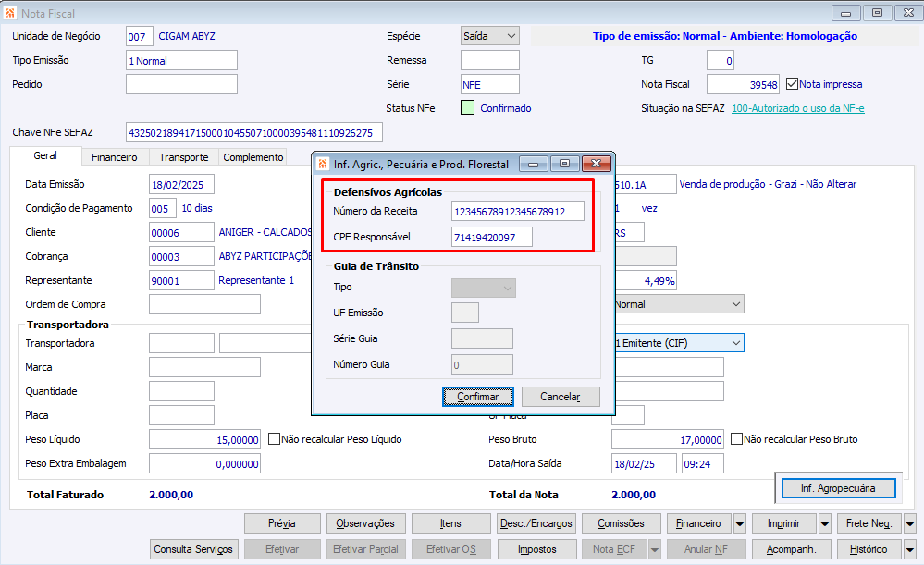Click the Nota Fiscal number field
Image resolution: width=924 pixels, height=565 pixels.
point(743,84)
